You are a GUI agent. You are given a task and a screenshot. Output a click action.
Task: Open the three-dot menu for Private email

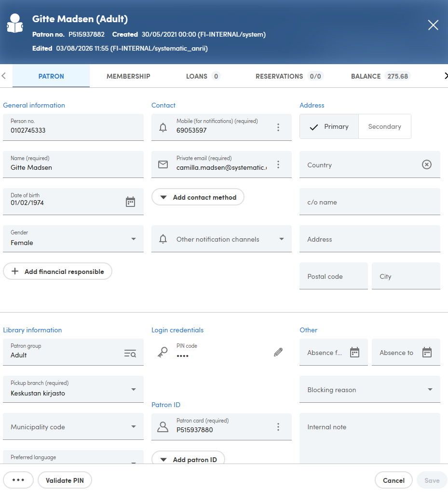coord(278,164)
